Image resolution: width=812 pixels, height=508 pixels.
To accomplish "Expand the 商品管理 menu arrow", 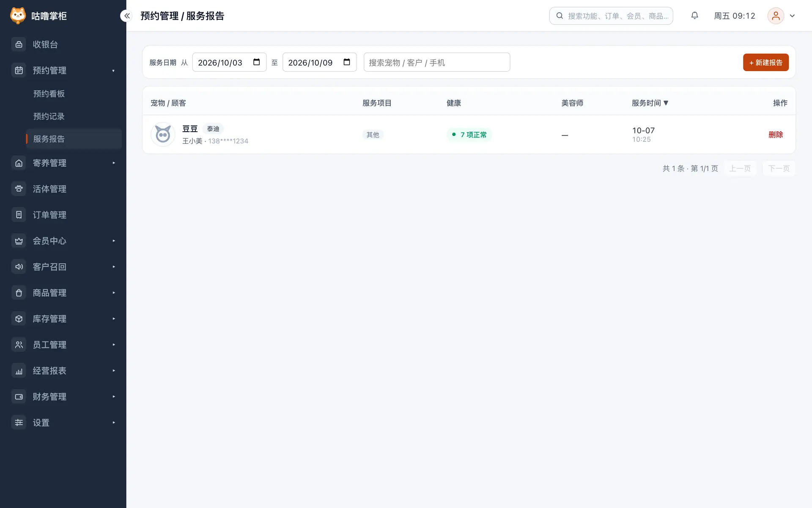I will pyautogui.click(x=113, y=293).
